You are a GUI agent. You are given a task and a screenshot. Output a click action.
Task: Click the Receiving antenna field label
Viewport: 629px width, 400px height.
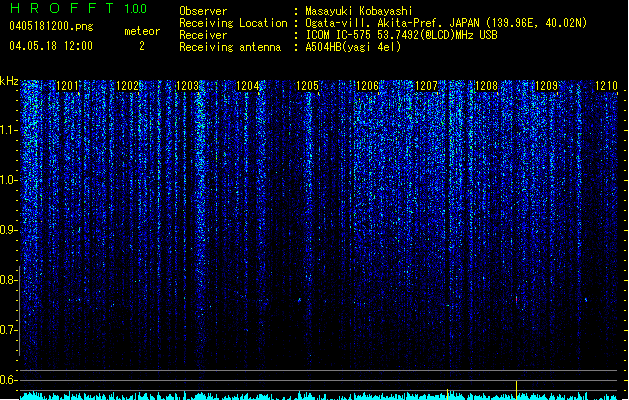click(x=230, y=47)
